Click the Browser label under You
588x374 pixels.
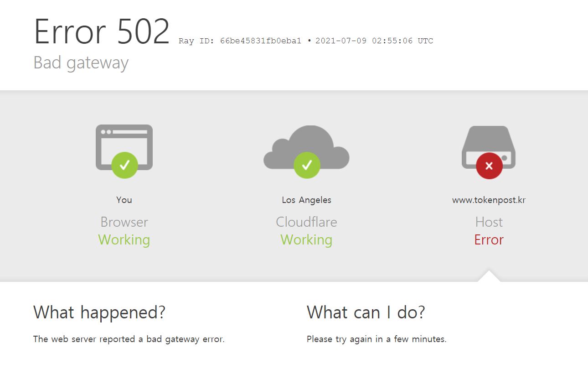point(124,222)
